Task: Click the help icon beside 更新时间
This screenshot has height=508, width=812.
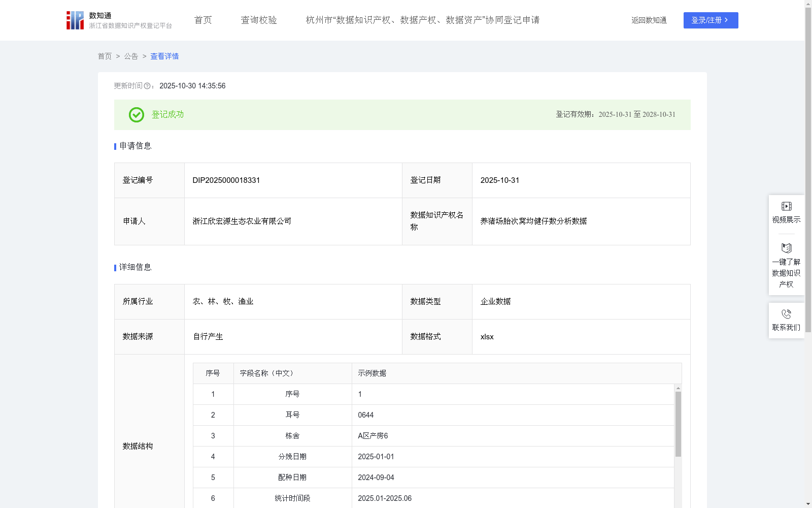Action: 147,86
